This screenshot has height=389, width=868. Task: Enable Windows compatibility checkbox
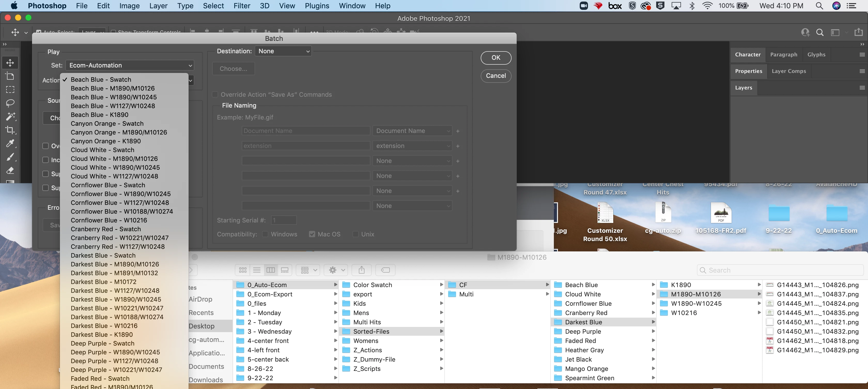(265, 234)
